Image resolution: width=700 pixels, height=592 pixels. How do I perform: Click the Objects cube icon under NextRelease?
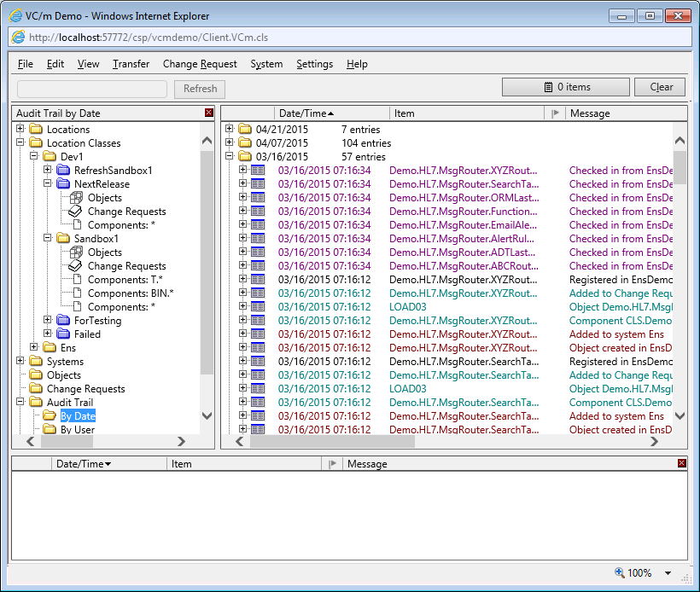click(76, 198)
